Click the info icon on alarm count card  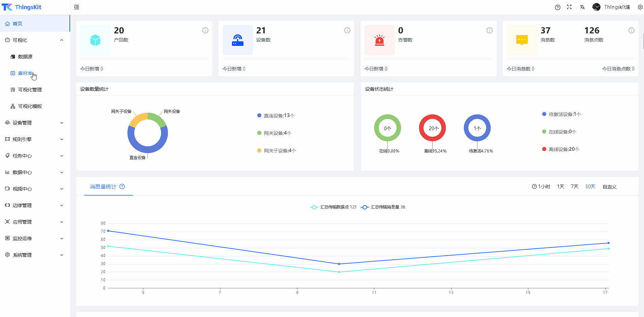[489, 30]
